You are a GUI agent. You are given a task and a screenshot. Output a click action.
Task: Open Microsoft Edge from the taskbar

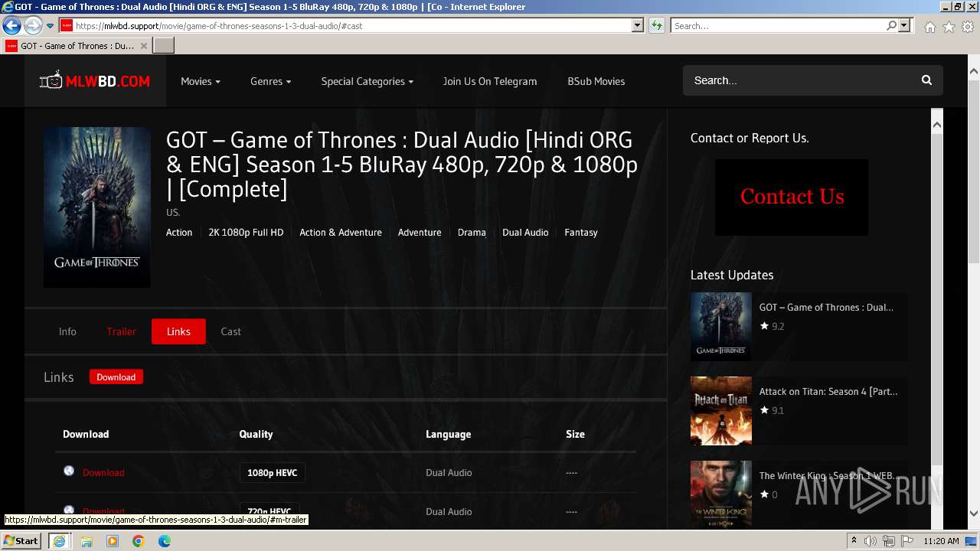[x=165, y=541]
